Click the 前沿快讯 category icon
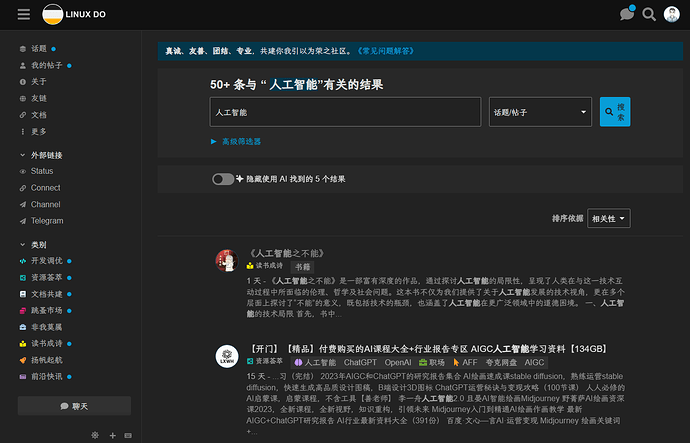 (23, 377)
